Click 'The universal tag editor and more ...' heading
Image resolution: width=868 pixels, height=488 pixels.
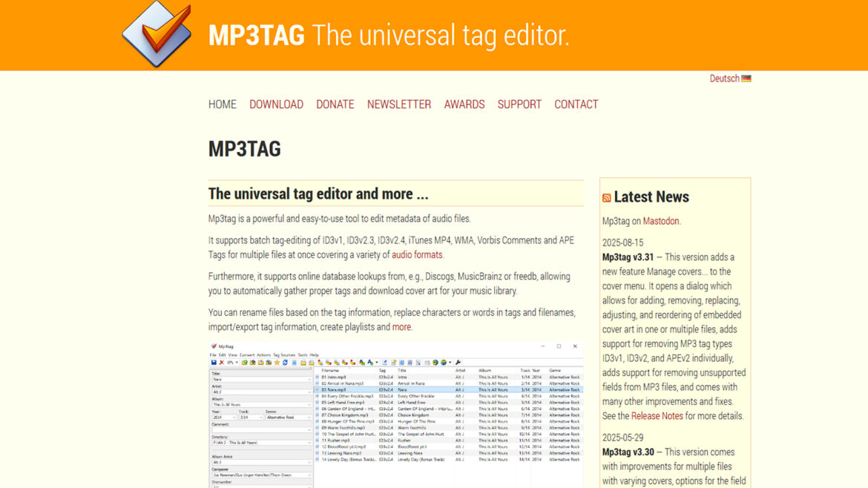318,194
